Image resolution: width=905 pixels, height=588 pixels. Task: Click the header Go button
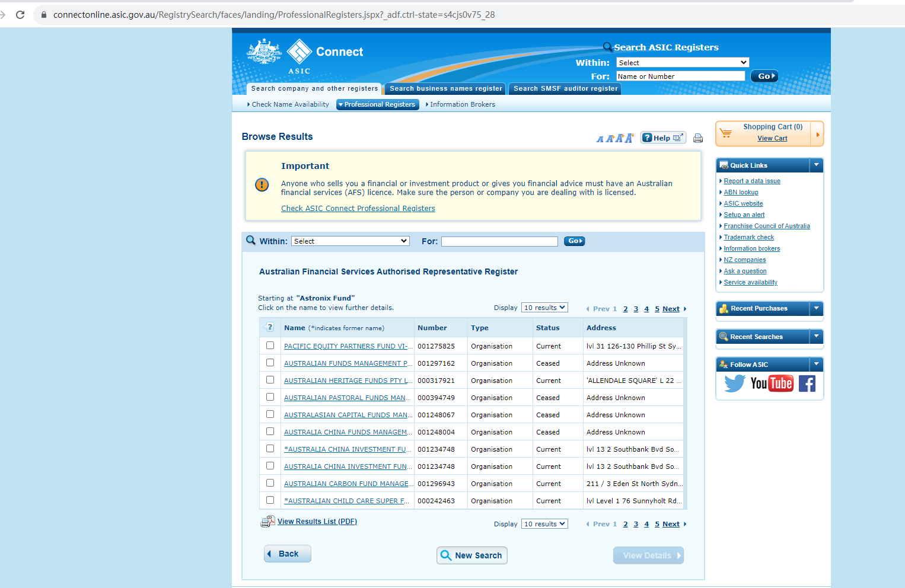[x=764, y=76]
